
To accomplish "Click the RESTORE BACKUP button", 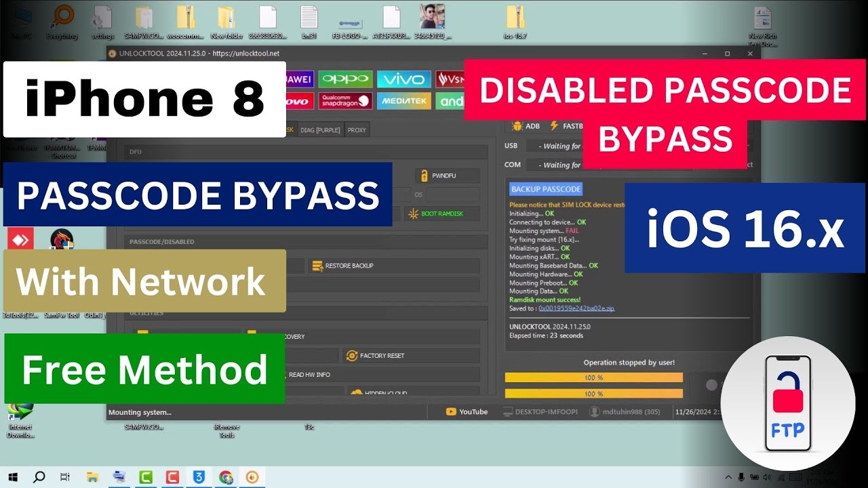I will (x=393, y=266).
